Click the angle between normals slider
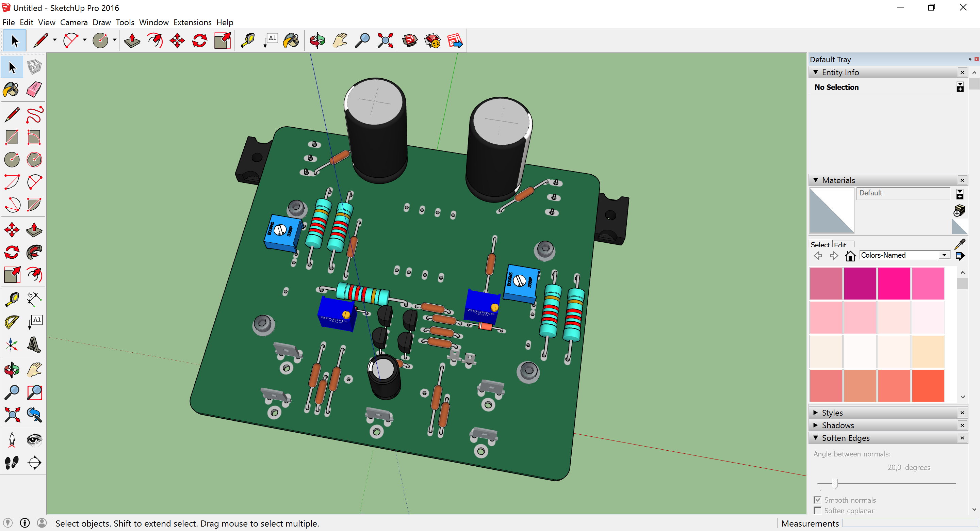The width and height of the screenshot is (980, 531). (x=886, y=483)
